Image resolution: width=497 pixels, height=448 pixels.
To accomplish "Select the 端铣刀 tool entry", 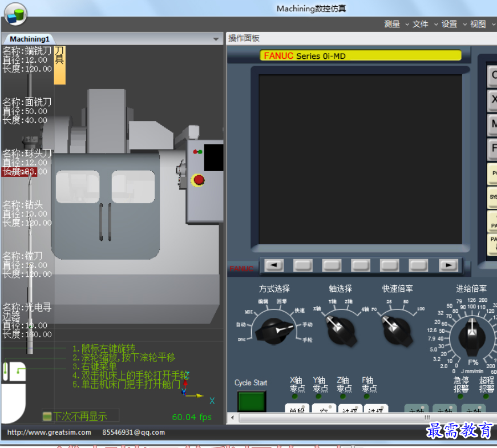I will click(x=27, y=59).
